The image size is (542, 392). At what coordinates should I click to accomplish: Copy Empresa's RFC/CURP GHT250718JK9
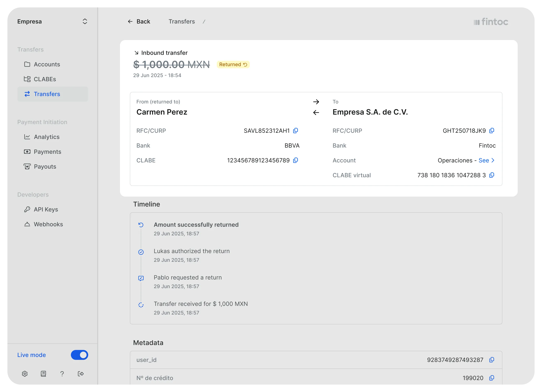coord(492,130)
